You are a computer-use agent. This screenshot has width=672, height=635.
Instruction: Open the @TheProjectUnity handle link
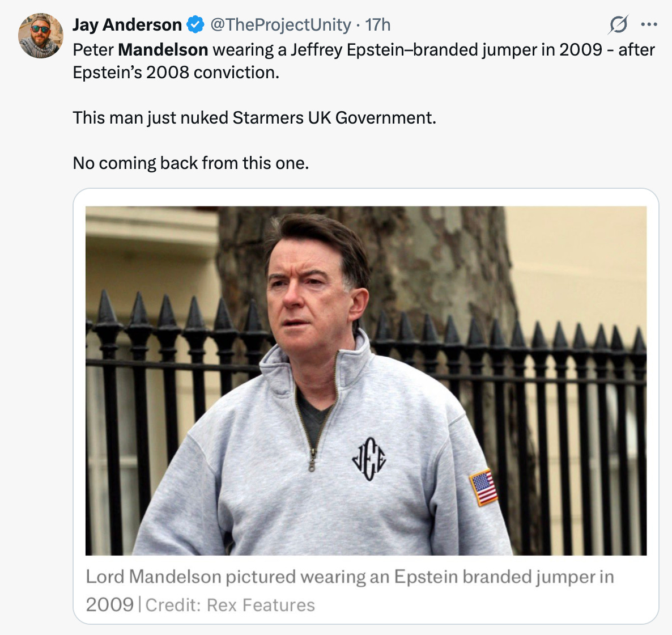280,25
